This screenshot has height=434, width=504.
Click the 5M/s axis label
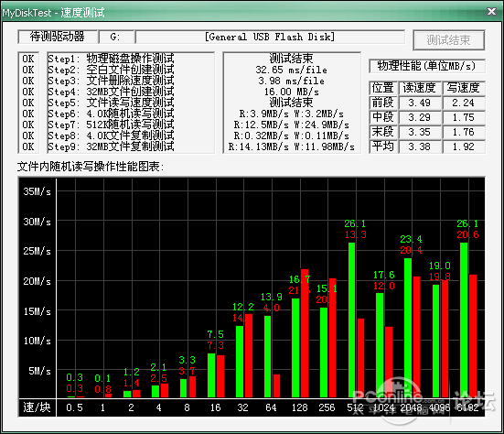pyautogui.click(x=39, y=371)
